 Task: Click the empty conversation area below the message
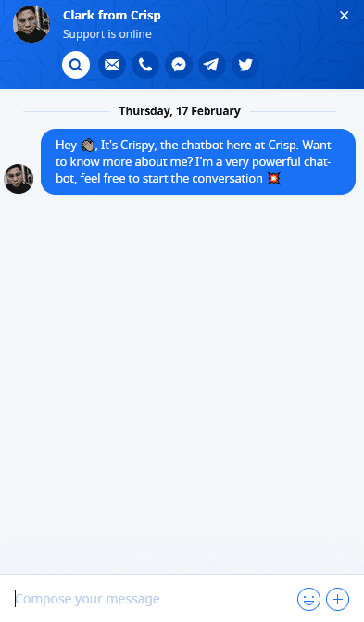click(182, 381)
